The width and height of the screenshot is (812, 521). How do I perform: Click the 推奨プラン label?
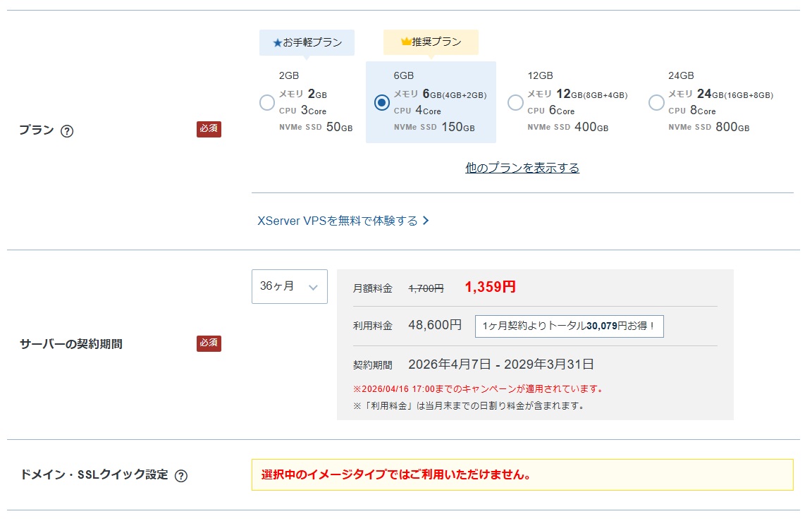pos(433,42)
